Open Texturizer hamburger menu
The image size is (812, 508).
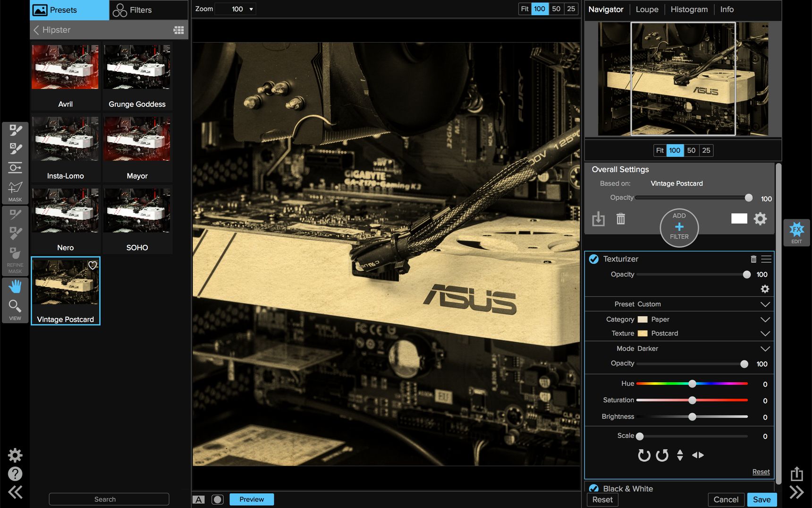[x=766, y=259]
